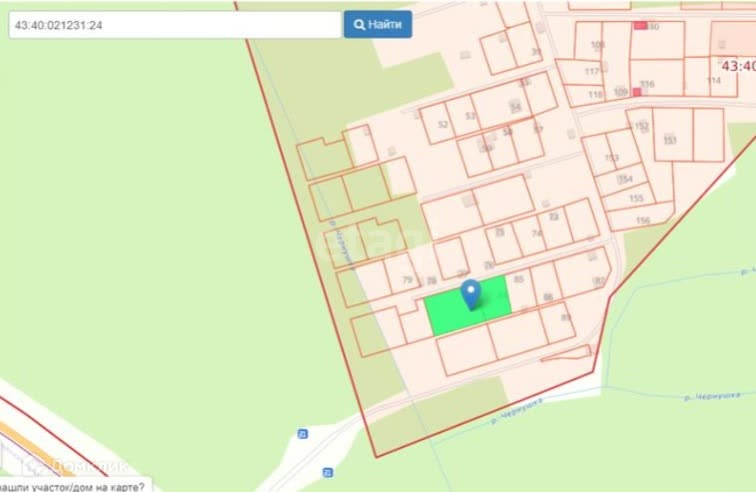Screen dimensions: 756x492
Task: Select parcel number 116 on map
Action: coord(647,84)
